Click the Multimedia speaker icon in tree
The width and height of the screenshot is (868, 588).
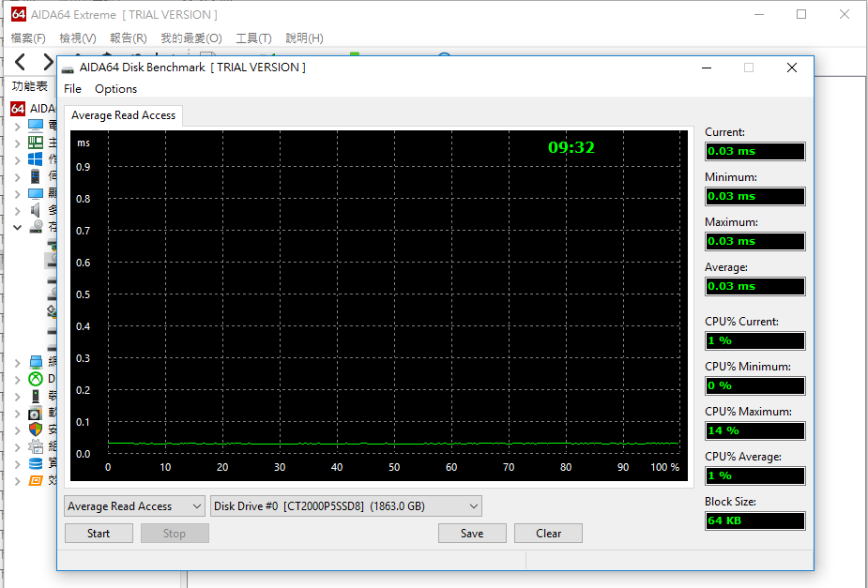click(x=36, y=210)
